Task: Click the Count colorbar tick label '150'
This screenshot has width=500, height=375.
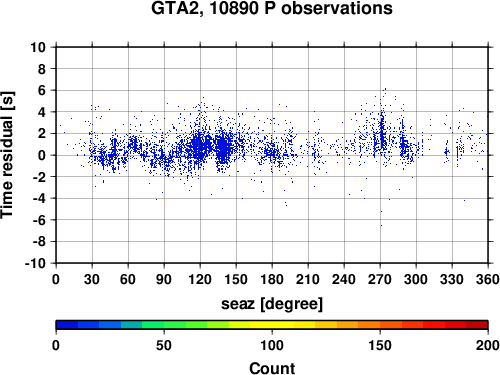Action: point(380,345)
